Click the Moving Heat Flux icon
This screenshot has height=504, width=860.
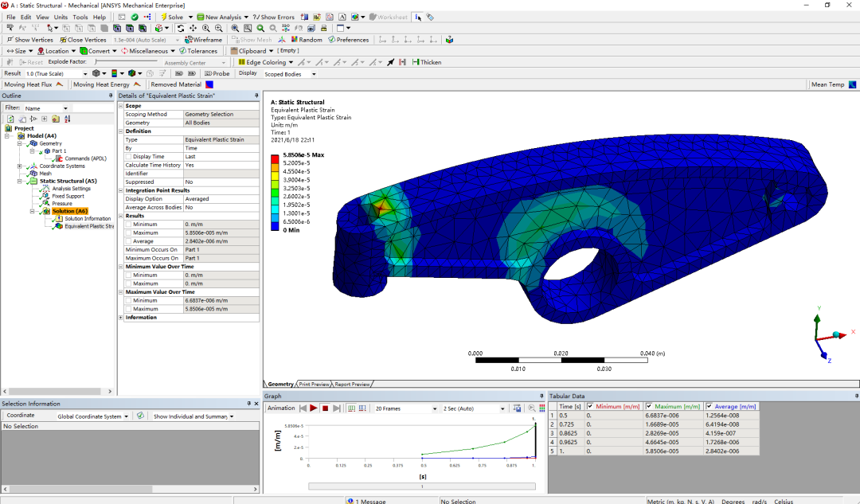click(x=59, y=84)
